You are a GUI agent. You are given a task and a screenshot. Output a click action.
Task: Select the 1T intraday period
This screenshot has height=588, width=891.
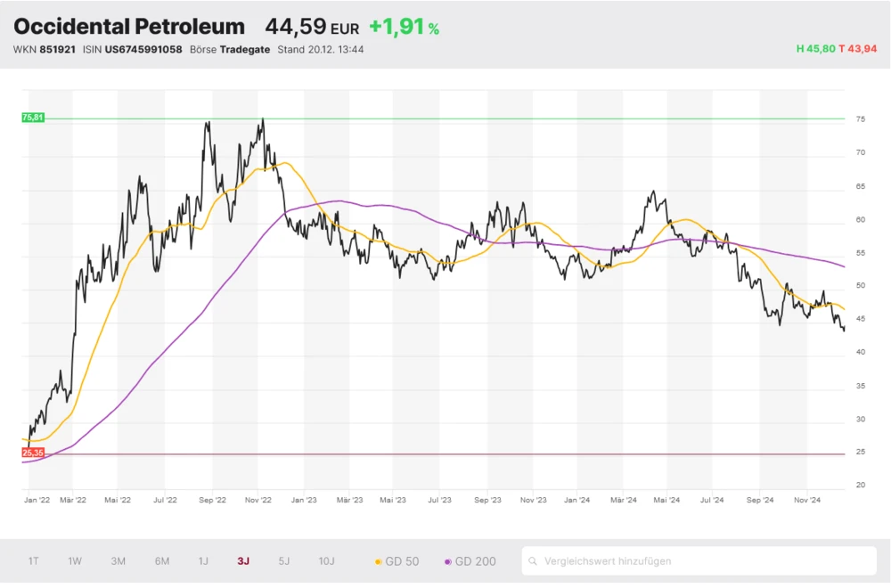(x=34, y=561)
